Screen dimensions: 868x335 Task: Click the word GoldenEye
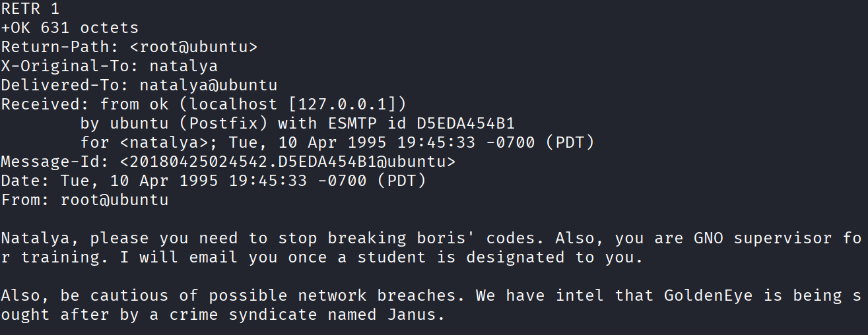point(708,295)
